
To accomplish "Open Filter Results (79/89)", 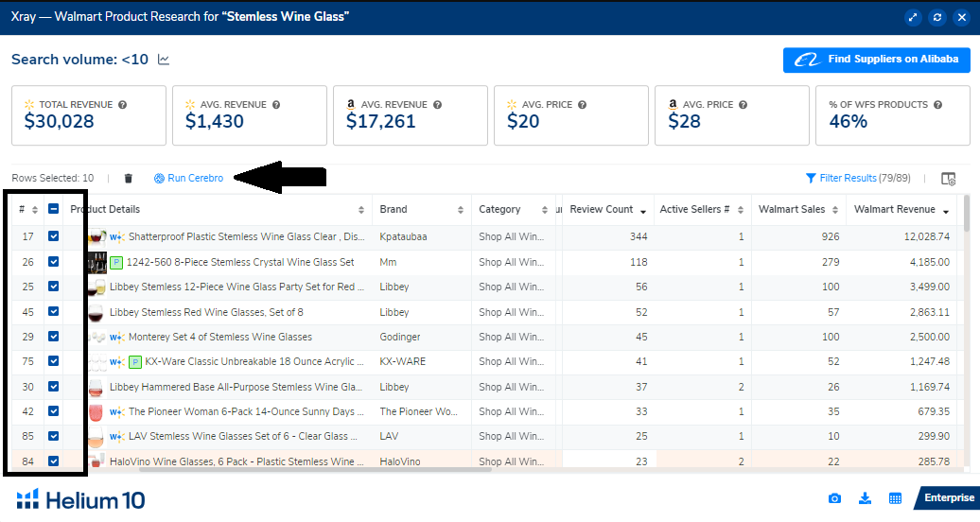I will [x=858, y=178].
